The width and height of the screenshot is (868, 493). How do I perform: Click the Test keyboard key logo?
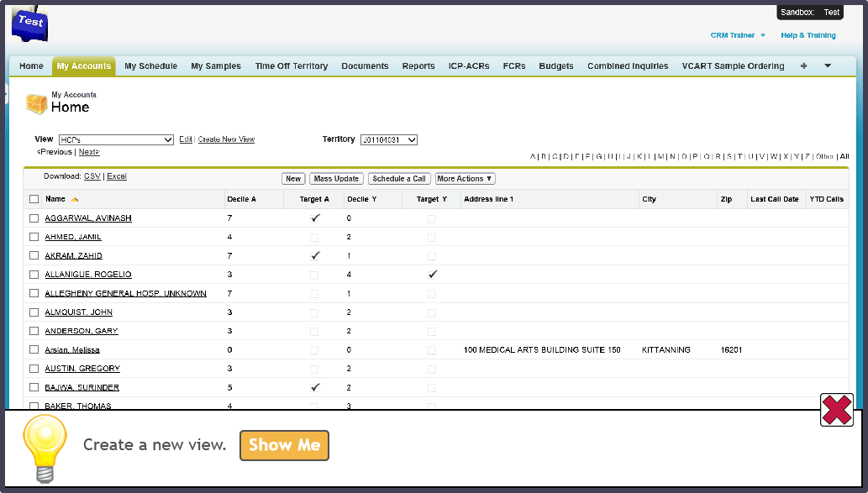click(x=29, y=23)
